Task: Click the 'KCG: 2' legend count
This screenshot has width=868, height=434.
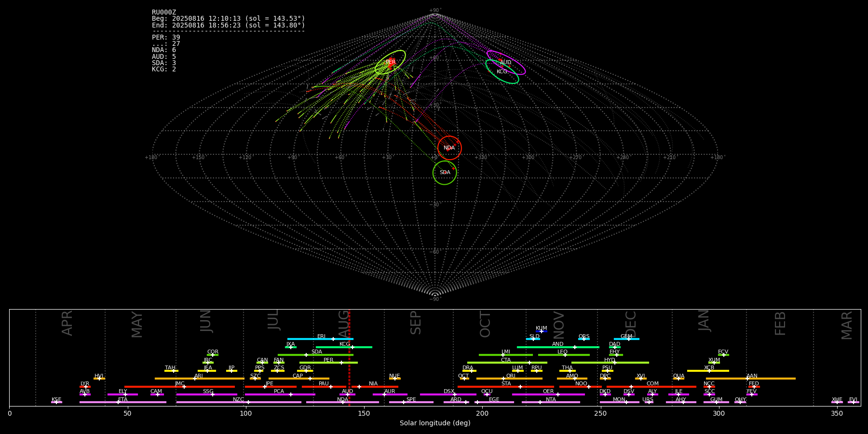Action: (164, 69)
